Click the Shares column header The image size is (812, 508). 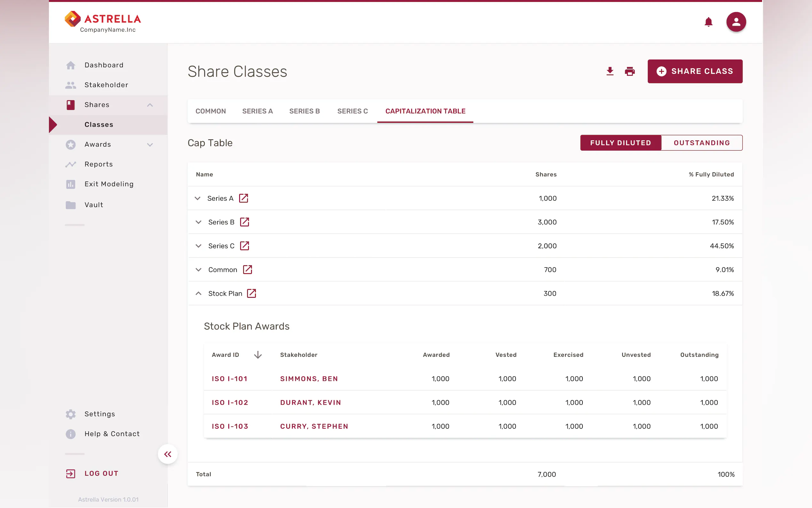(546, 174)
